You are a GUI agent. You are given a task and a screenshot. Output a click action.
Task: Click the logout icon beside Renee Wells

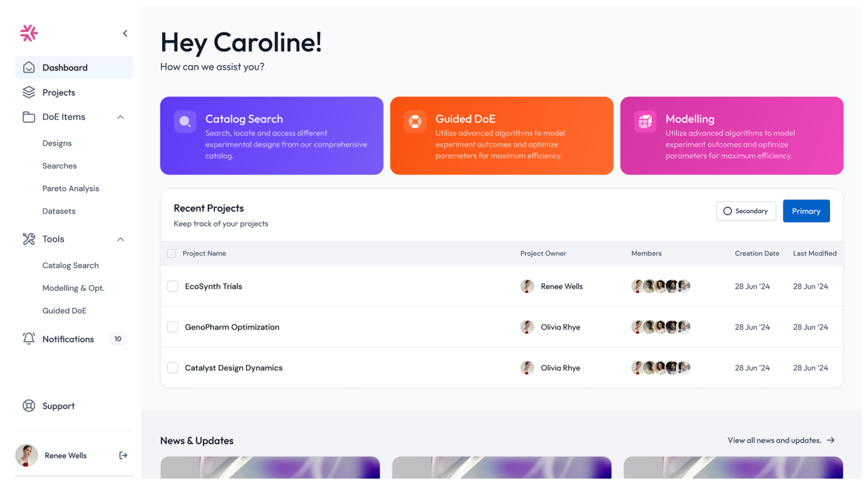(x=123, y=455)
